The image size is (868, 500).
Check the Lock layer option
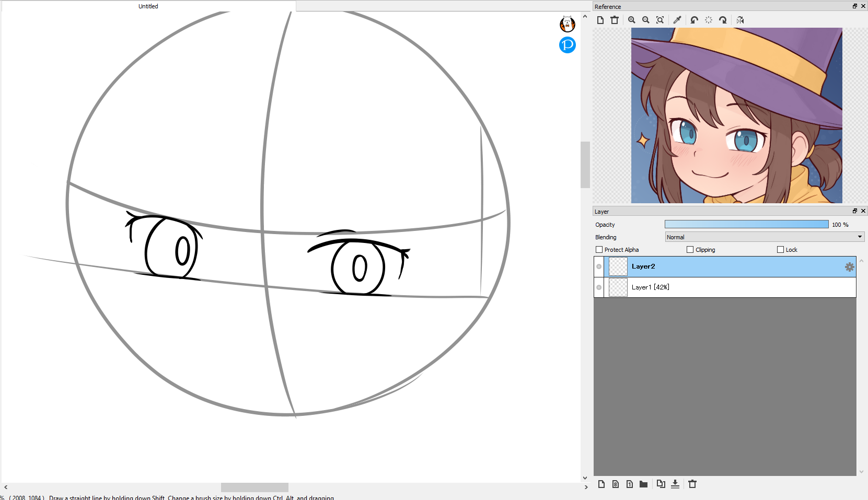point(781,250)
